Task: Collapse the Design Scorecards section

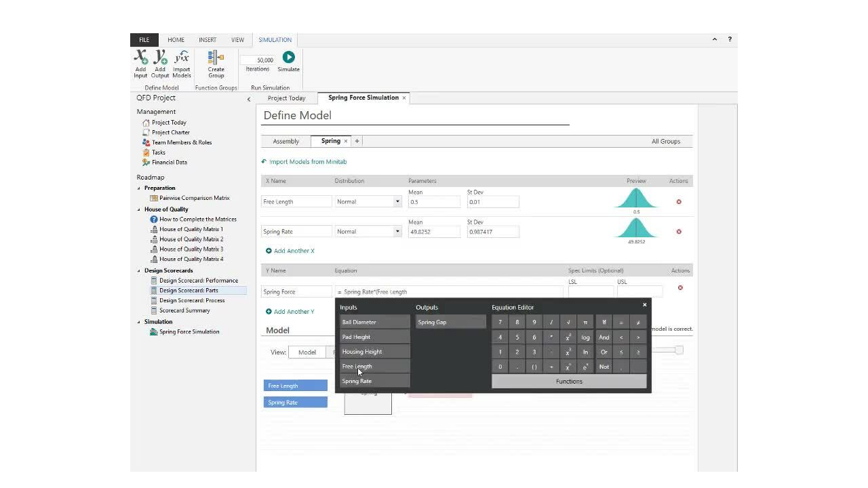Action: [x=139, y=270]
